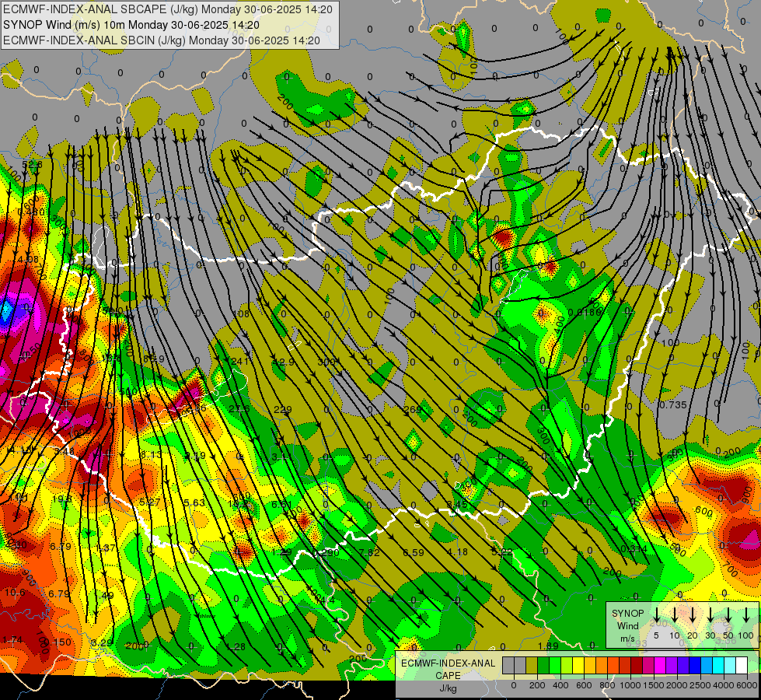Click the '2500' tick label in CAPE legend

700,685
